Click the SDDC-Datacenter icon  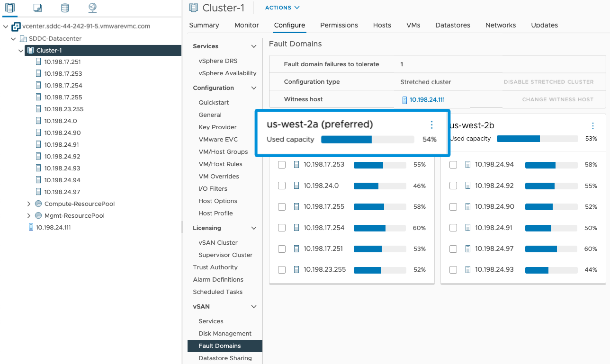point(23,38)
